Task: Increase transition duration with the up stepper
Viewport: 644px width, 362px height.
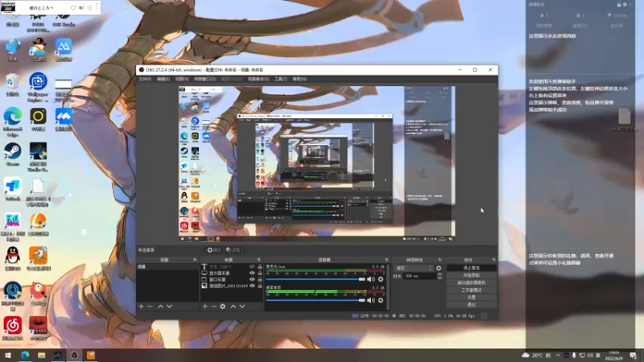Action: [x=440, y=274]
